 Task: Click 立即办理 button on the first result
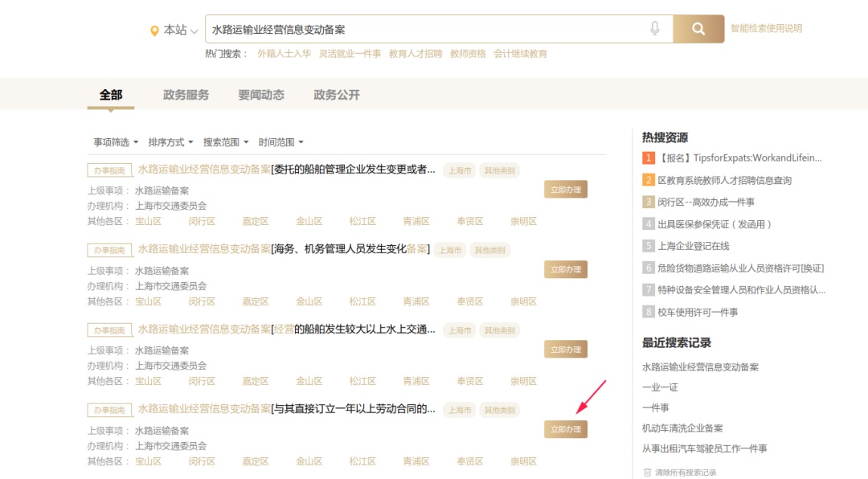(565, 190)
